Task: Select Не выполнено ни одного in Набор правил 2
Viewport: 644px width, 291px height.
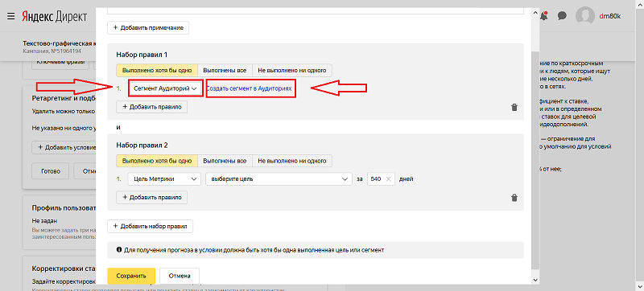Action: pyautogui.click(x=292, y=161)
